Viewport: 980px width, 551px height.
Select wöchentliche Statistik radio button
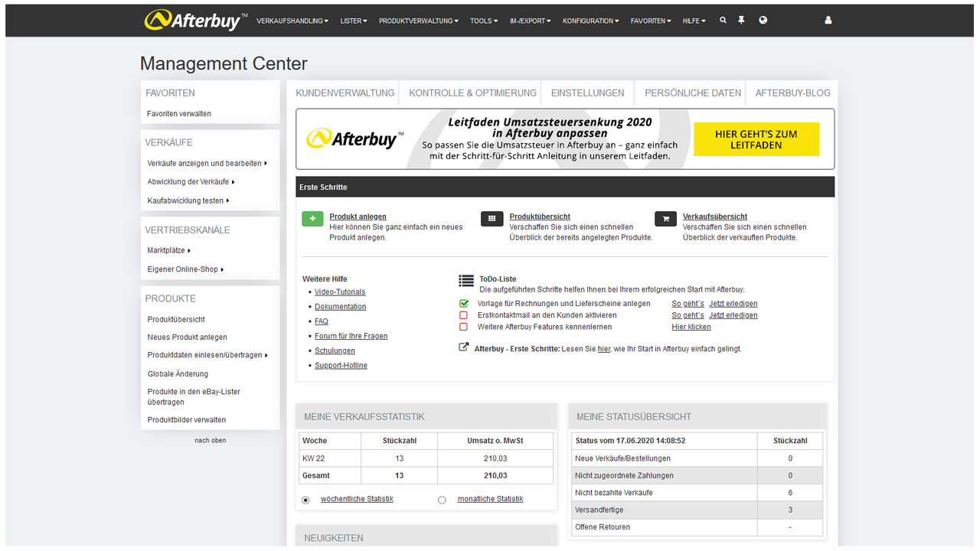[306, 500]
